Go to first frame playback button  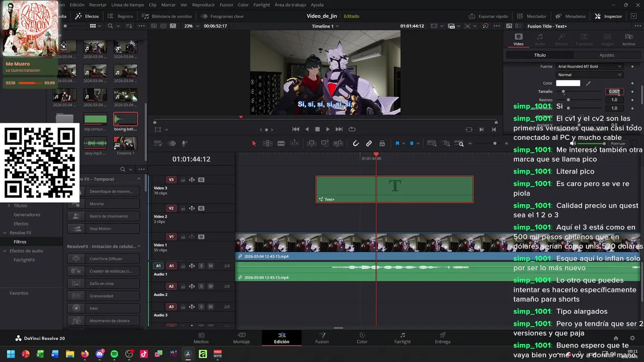click(x=296, y=129)
